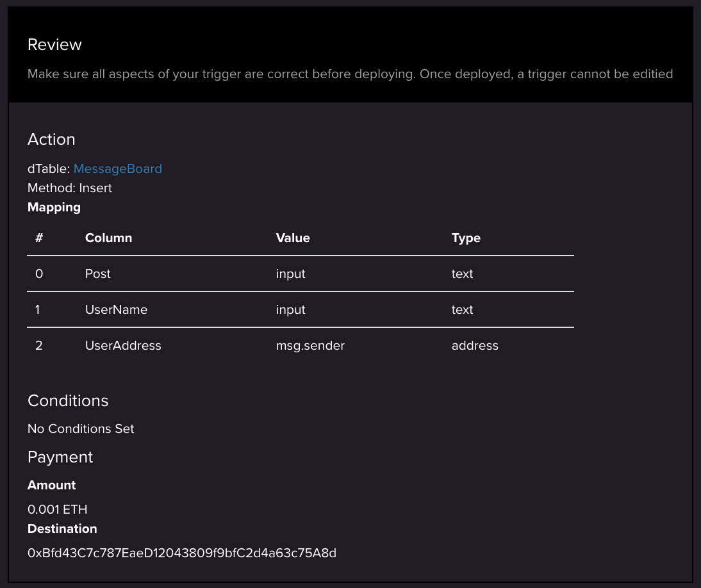
Task: Select the UserAddress column cell
Action: (123, 346)
